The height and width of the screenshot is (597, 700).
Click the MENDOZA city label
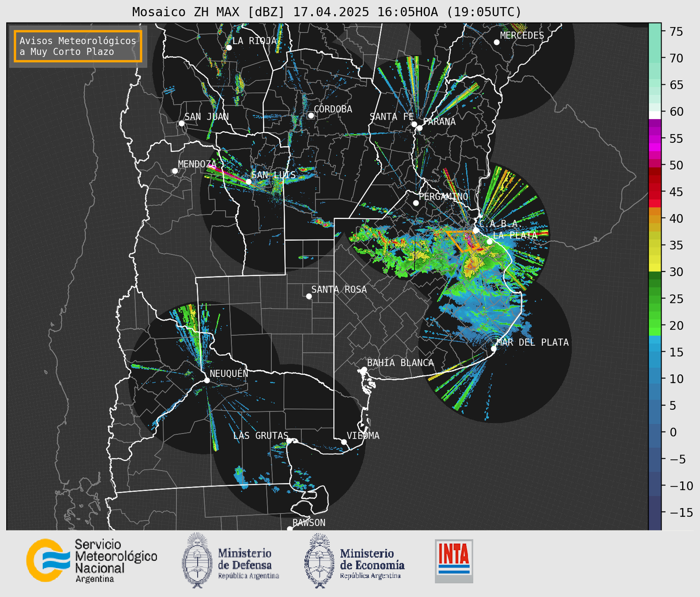(197, 164)
